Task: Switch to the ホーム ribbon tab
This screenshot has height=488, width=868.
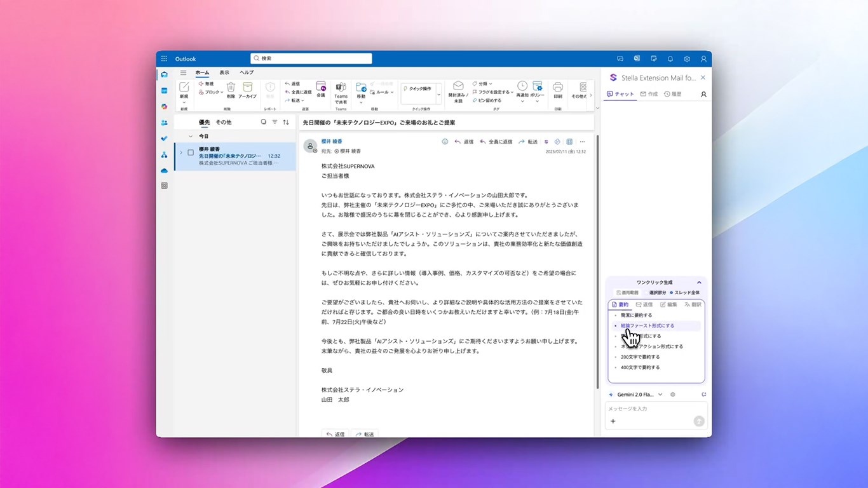Action: click(202, 72)
